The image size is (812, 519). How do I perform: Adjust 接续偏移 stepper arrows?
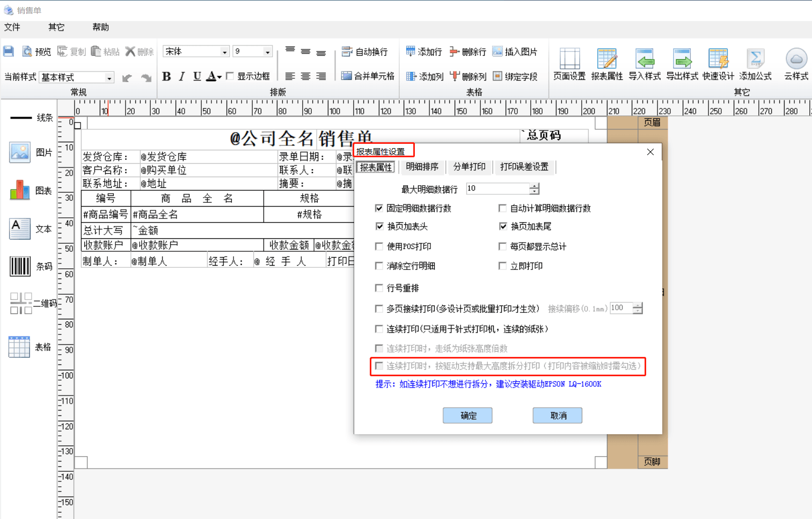[x=638, y=308]
